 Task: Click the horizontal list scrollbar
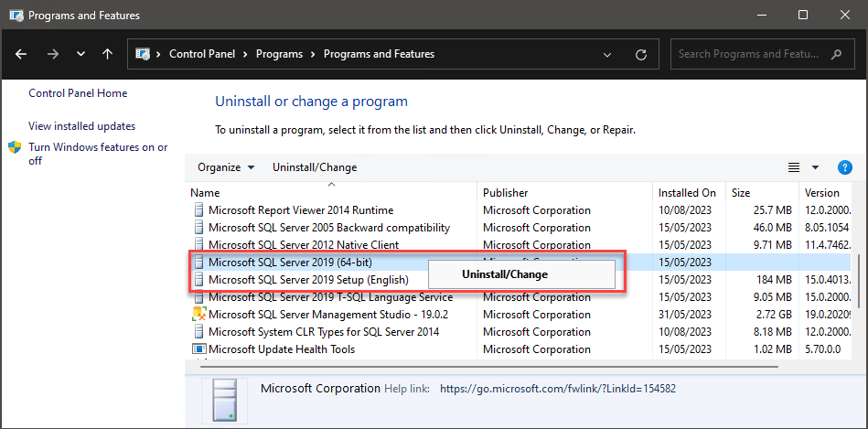click(x=489, y=366)
